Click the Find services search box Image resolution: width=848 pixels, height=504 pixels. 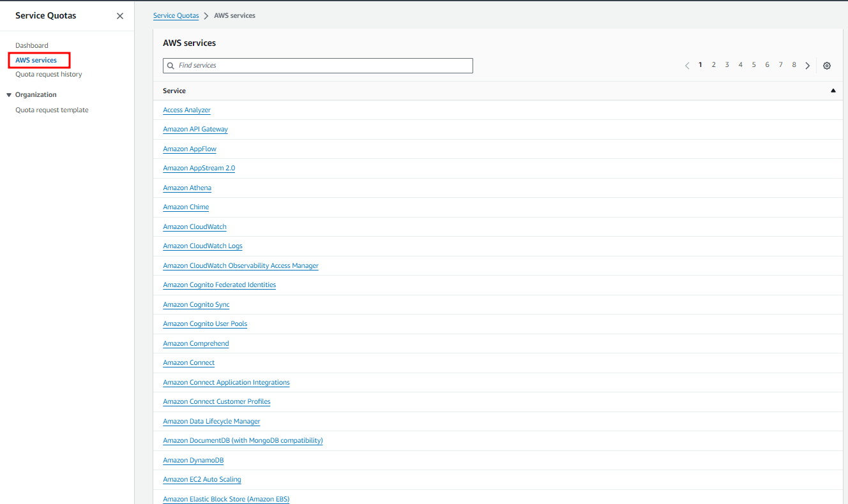pyautogui.click(x=318, y=66)
